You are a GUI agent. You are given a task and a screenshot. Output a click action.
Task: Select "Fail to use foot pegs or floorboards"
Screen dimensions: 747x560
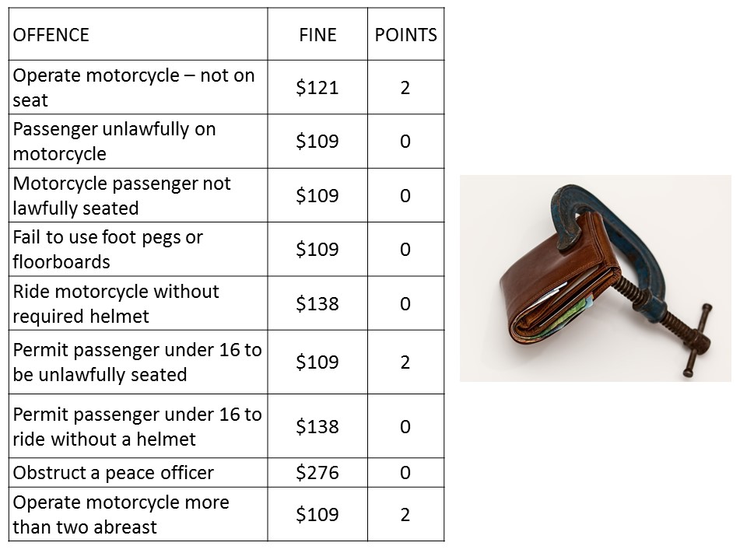click(x=108, y=249)
